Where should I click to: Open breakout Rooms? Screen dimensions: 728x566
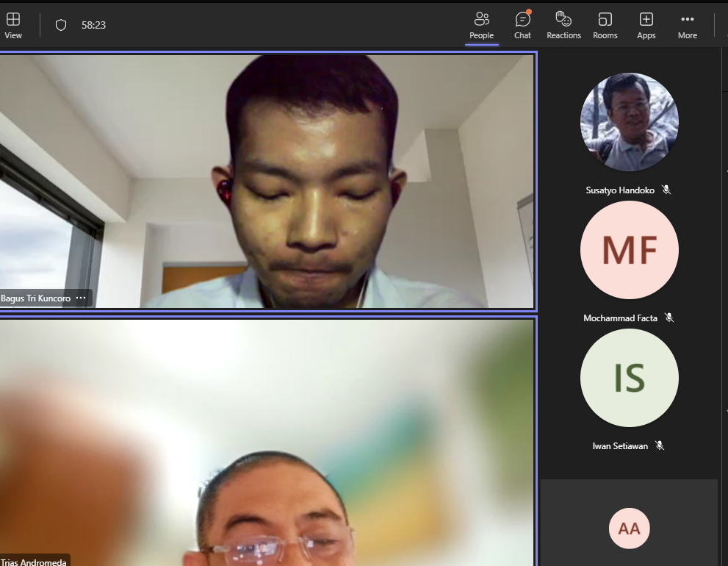(605, 24)
